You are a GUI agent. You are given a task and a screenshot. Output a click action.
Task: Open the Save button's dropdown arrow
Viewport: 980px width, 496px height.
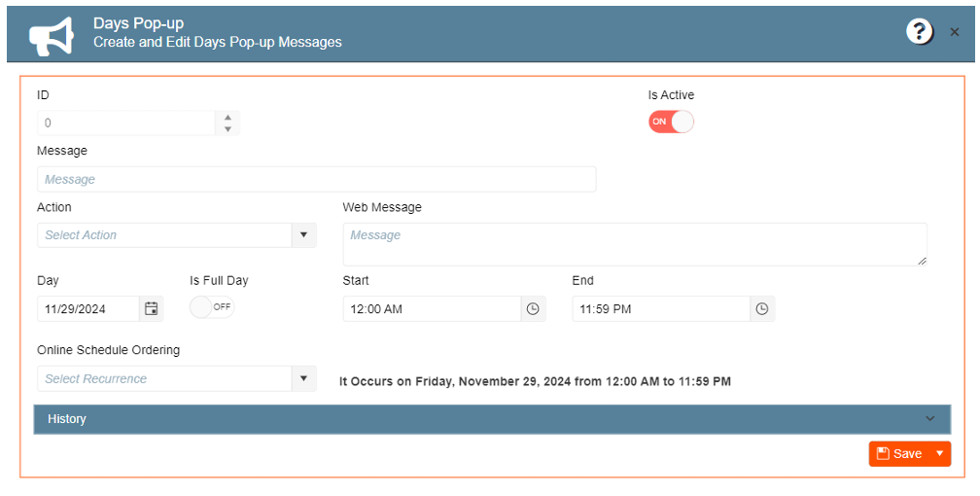[x=939, y=453]
